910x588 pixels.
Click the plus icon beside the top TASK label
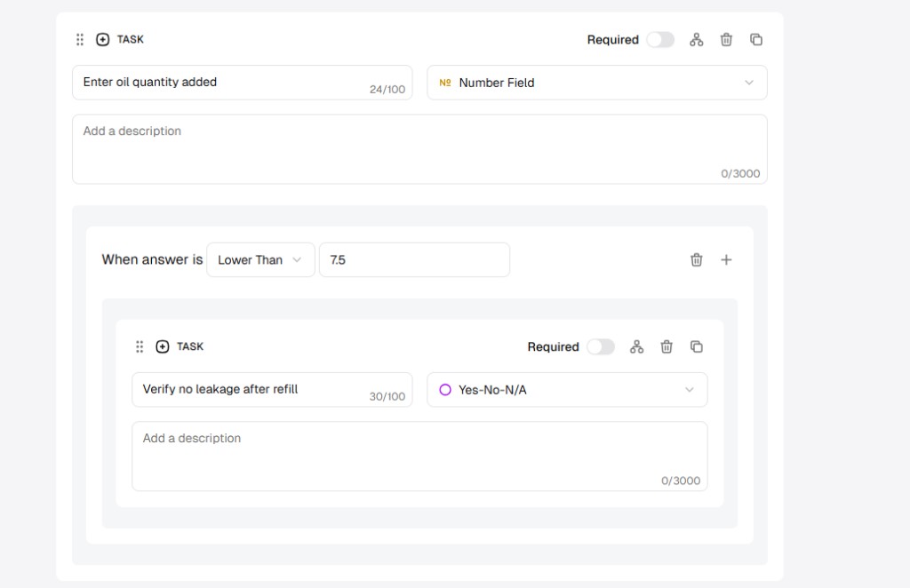[103, 39]
